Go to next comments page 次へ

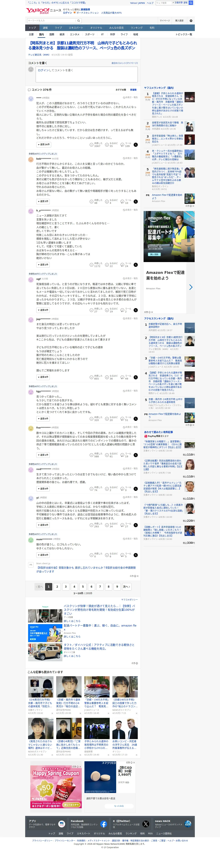coord(126,587)
